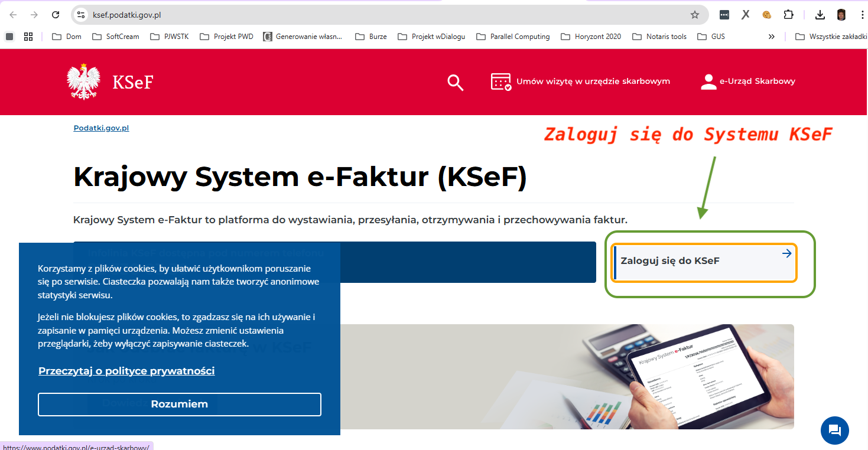This screenshot has width=868, height=450.
Task: Open the browser extensions puzzle icon
Action: pyautogui.click(x=788, y=15)
